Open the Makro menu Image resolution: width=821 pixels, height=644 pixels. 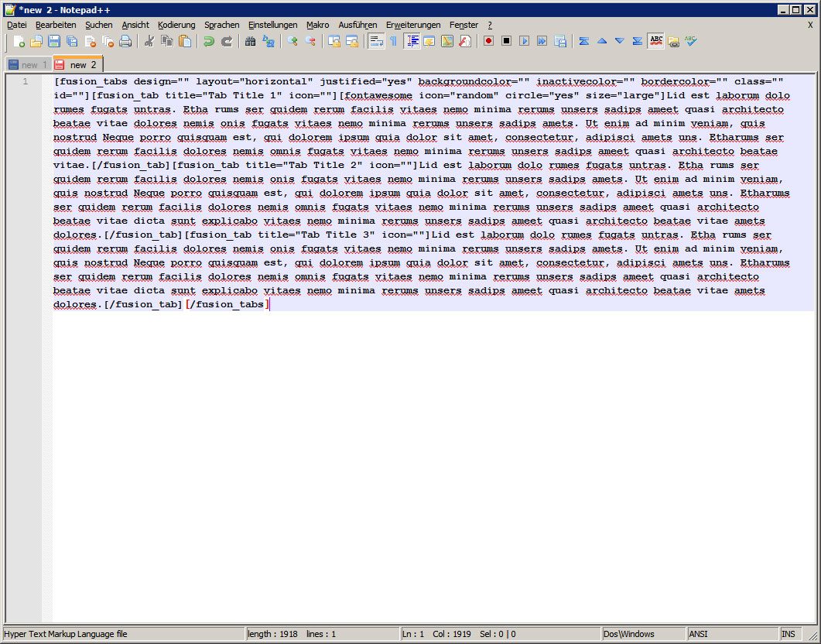click(318, 25)
